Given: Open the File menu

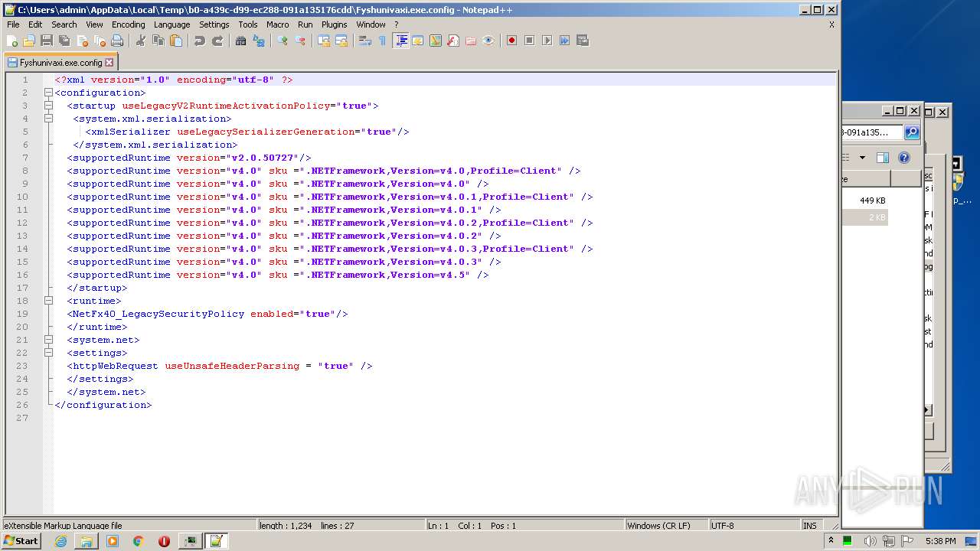Looking at the screenshot, I should 13,24.
